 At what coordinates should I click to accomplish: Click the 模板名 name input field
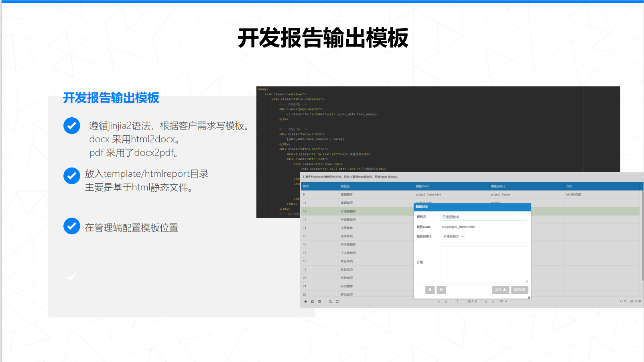click(x=484, y=216)
